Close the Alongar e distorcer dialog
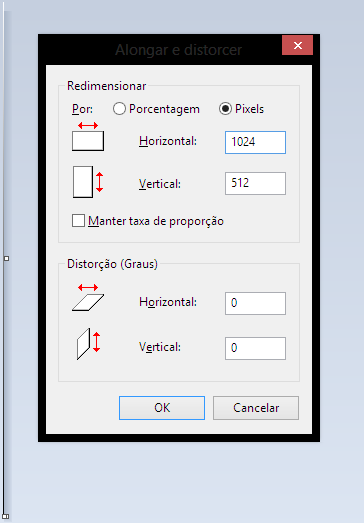The width and height of the screenshot is (364, 523). coord(297,45)
